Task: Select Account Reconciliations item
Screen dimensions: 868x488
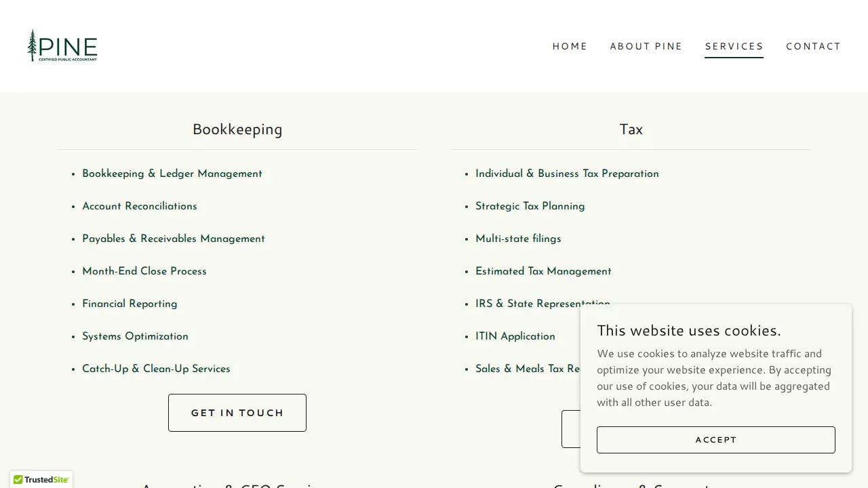Action: tap(140, 206)
